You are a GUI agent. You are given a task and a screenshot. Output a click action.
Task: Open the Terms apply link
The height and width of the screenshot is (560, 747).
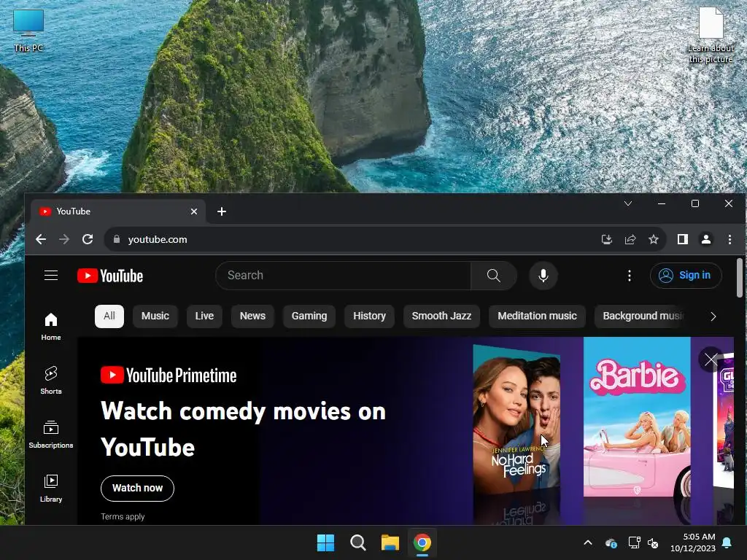pyautogui.click(x=123, y=517)
